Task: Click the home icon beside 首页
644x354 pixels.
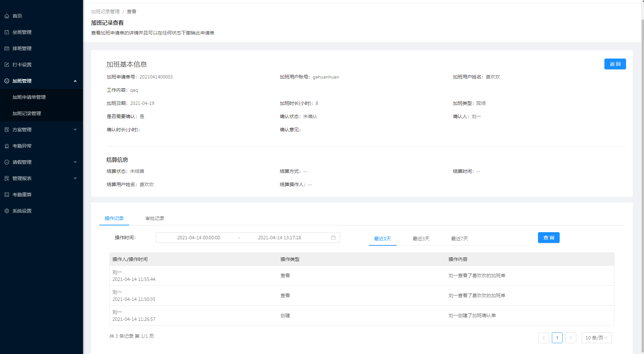Action: click(x=7, y=16)
